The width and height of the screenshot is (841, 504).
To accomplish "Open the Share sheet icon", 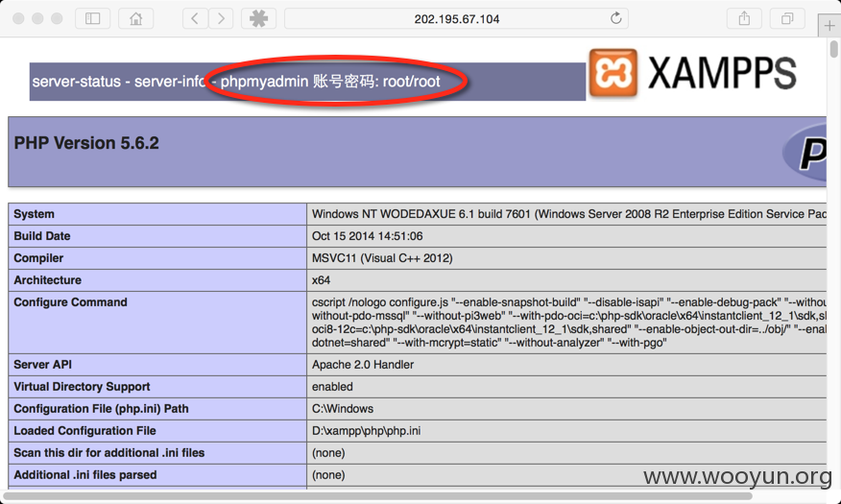I will (744, 19).
